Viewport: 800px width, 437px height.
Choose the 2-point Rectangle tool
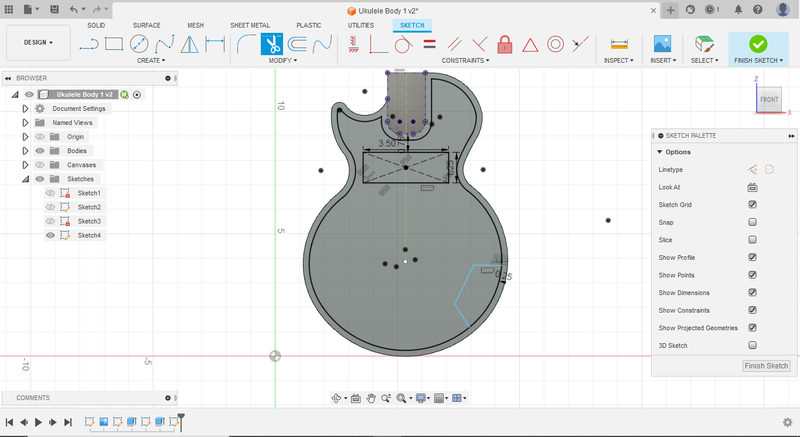pyautogui.click(x=114, y=44)
